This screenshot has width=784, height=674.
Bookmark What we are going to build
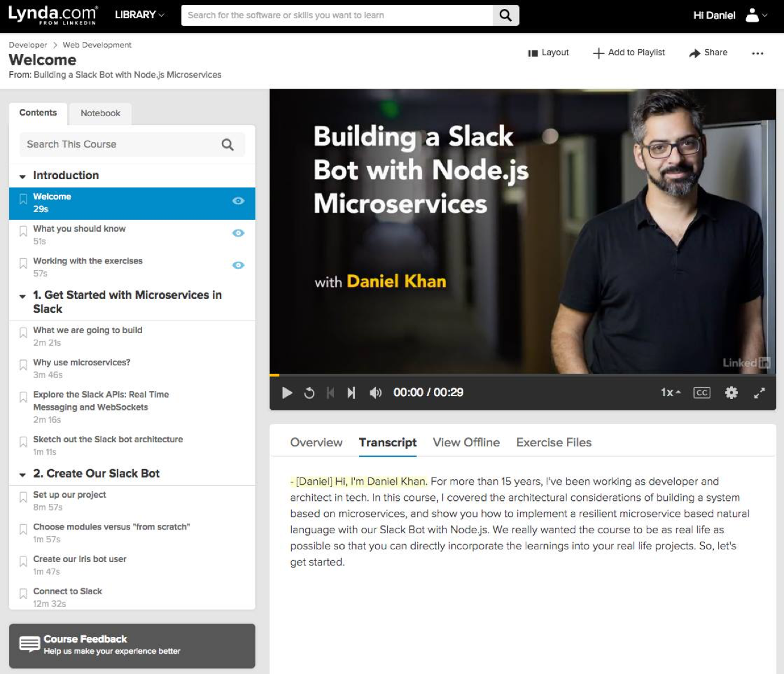point(23,333)
